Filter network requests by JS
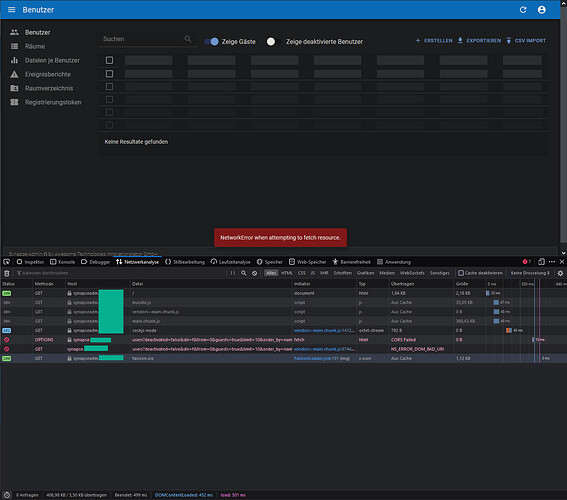 [x=313, y=273]
